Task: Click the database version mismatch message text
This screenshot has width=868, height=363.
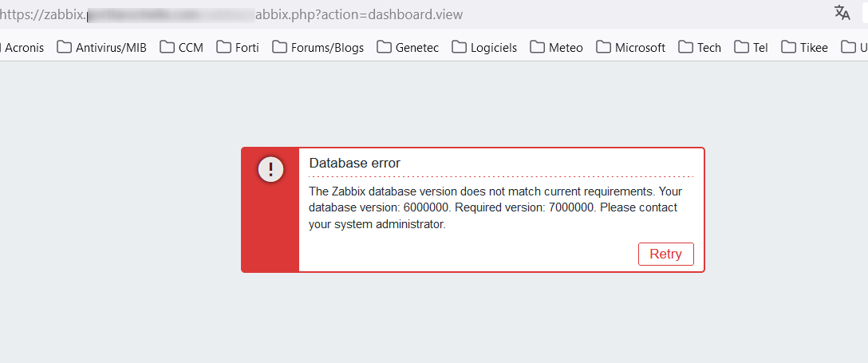Action: (495, 208)
